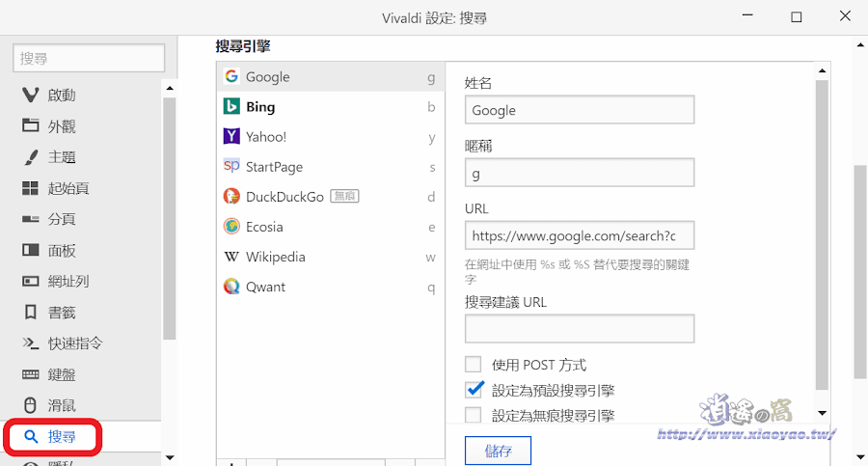Click the keyboard icon beside 鍵盤
This screenshot has height=466, width=868.
point(31,374)
